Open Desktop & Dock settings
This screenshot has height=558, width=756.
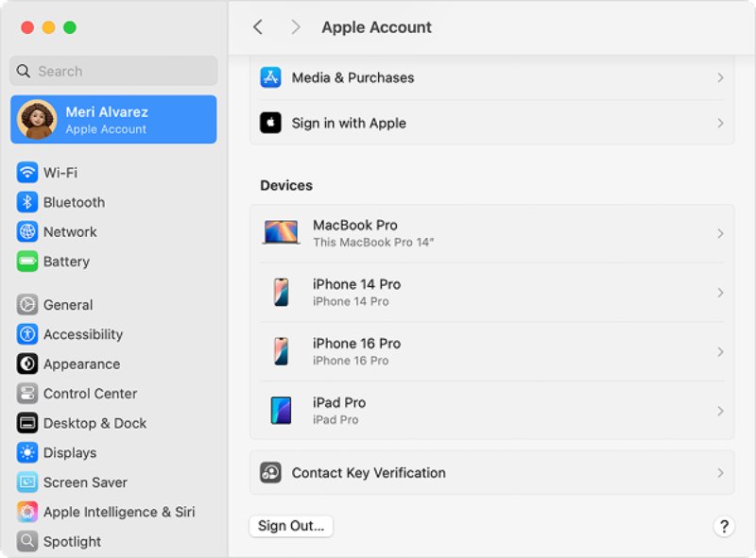pos(29,423)
